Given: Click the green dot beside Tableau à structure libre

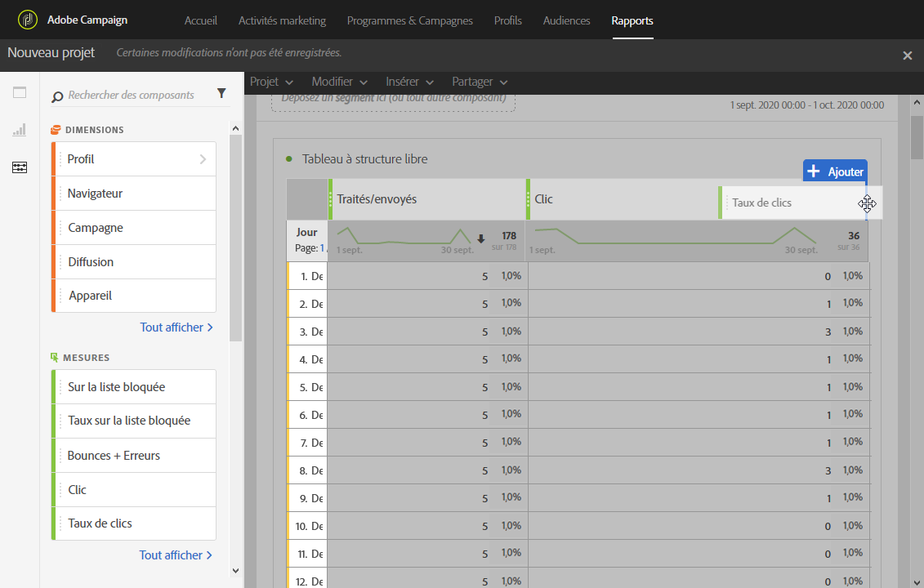Looking at the screenshot, I should click(289, 159).
